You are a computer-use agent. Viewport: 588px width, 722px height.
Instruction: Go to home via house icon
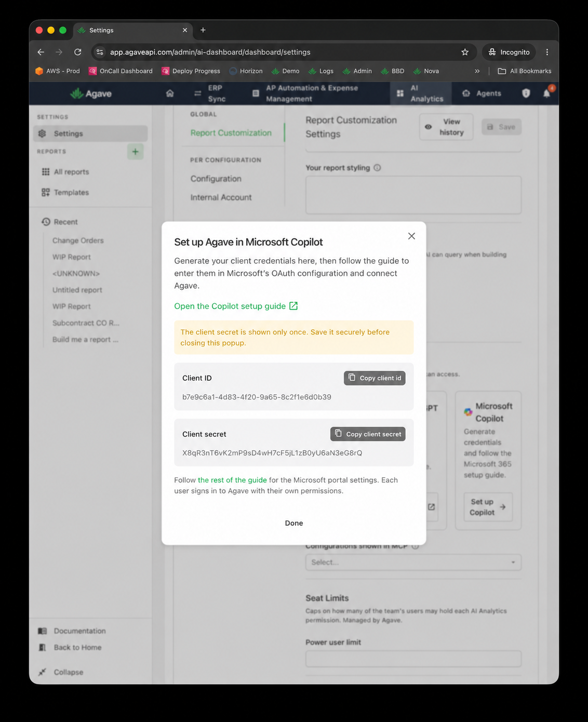(170, 93)
